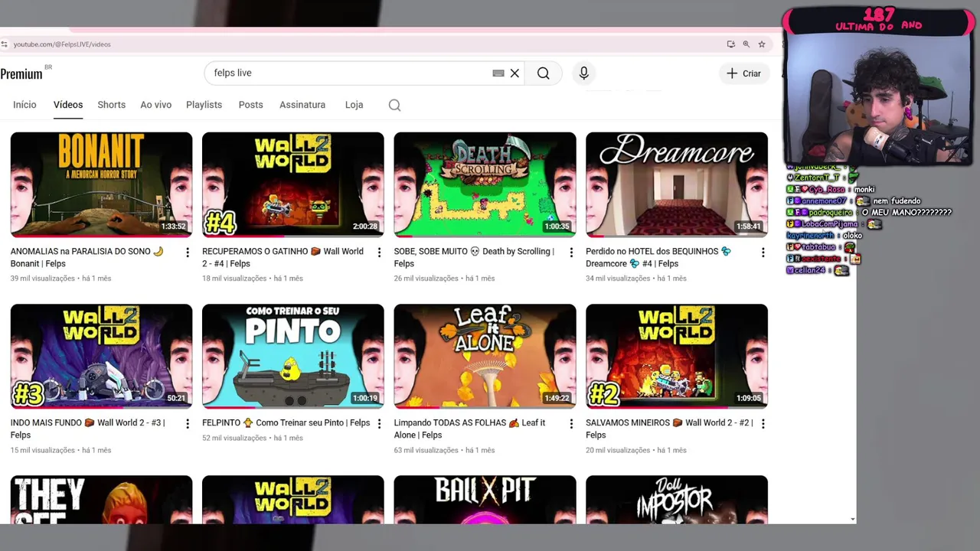Open the options menu for the ANOMALIAS Bonanit video

(188, 253)
